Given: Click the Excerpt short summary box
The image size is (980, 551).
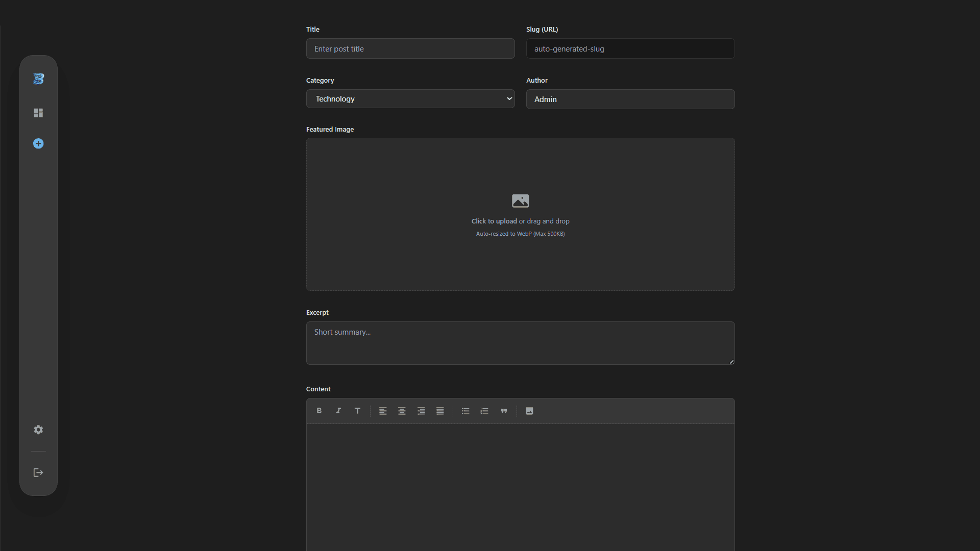Looking at the screenshot, I should point(520,343).
